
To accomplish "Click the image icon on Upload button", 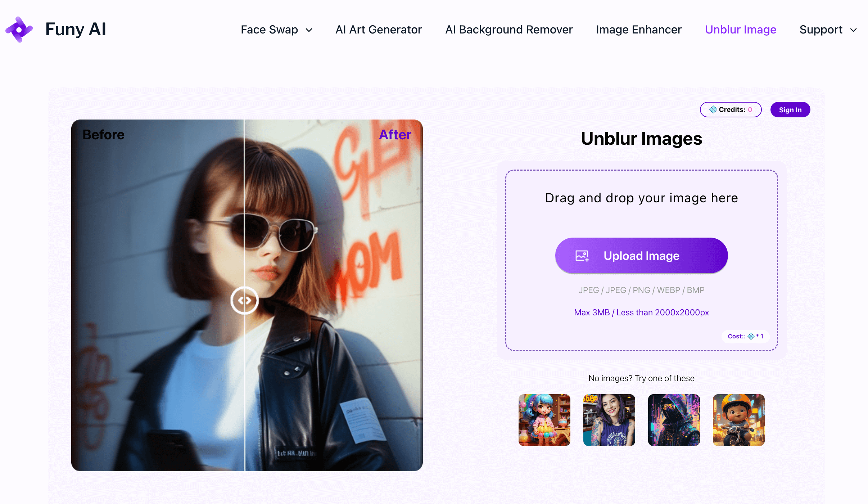I will click(582, 256).
